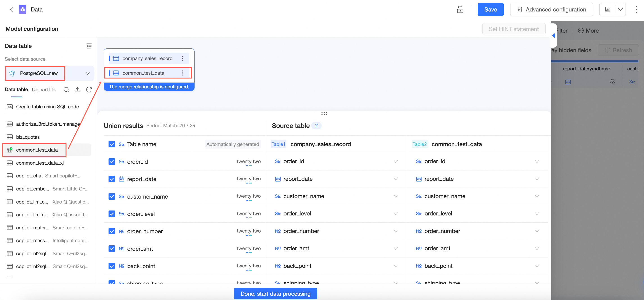Expand PostgreSQL_new data source dropdown
The height and width of the screenshot is (300, 644).
[x=88, y=73]
